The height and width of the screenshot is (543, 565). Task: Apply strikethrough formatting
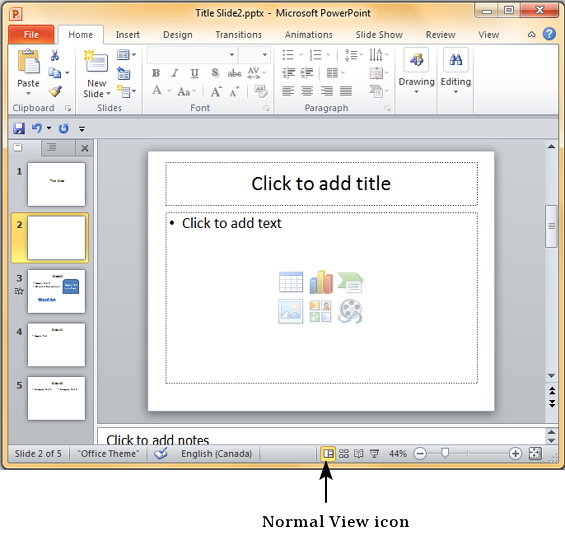[x=234, y=74]
